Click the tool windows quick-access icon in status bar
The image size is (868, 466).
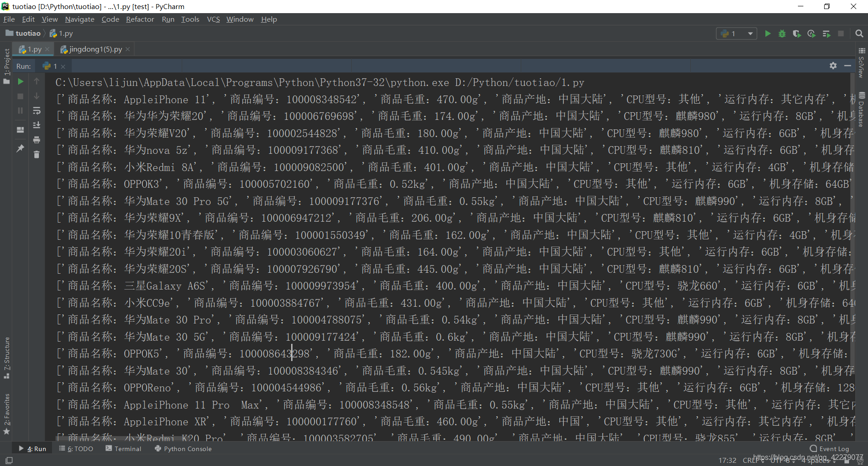pyautogui.click(x=9, y=460)
